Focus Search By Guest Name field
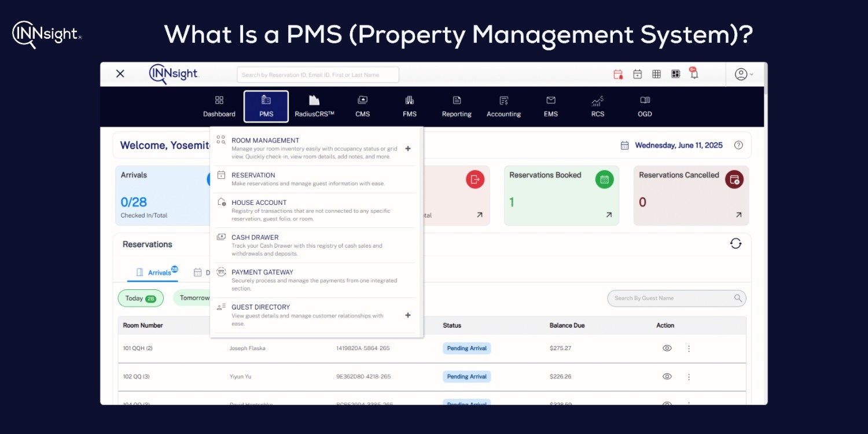The width and height of the screenshot is (868, 434). 676,298
